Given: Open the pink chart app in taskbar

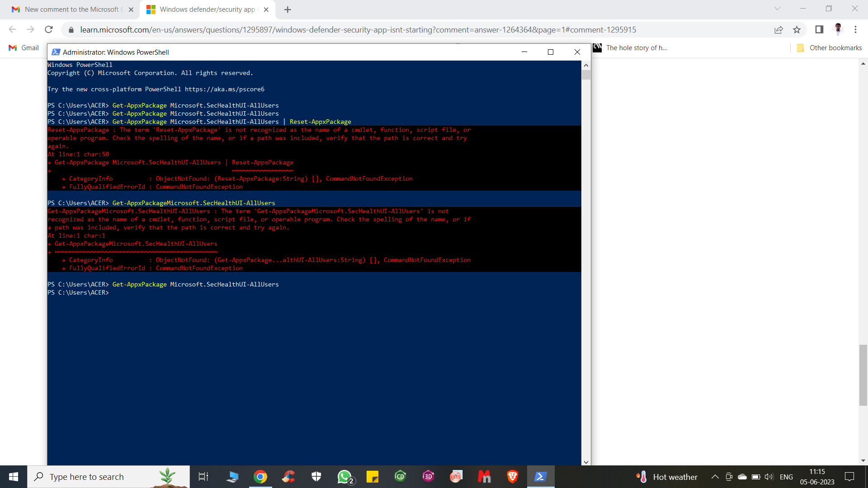Looking at the screenshot, I should pos(457,477).
